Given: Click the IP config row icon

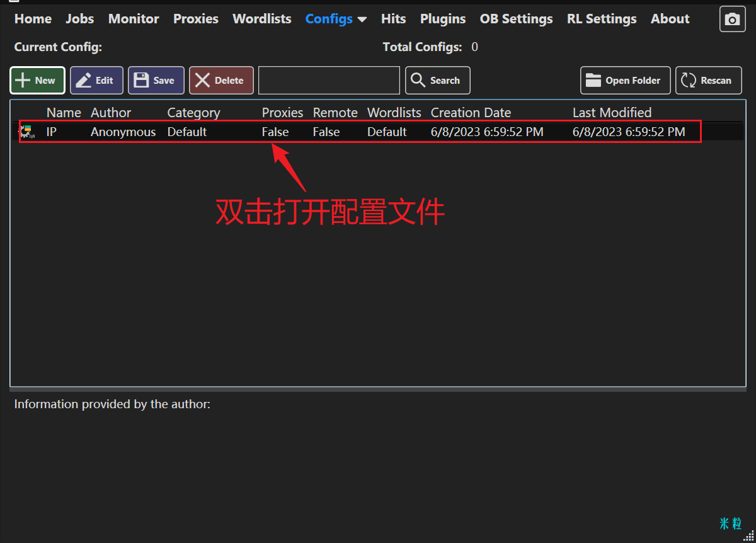Looking at the screenshot, I should [26, 132].
